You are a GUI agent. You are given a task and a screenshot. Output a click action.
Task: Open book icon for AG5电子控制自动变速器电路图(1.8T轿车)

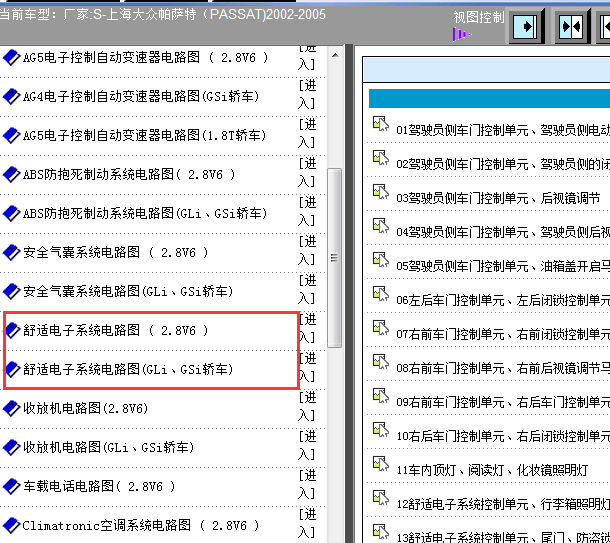click(x=11, y=135)
